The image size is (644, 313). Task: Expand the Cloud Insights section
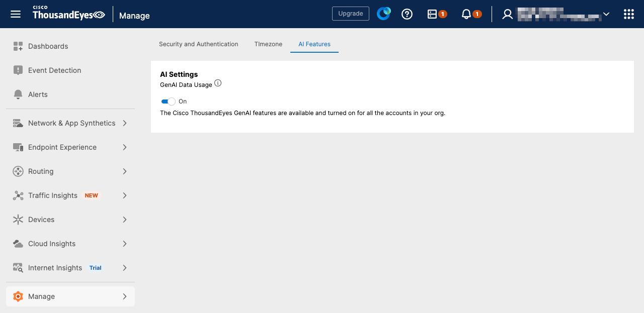(70, 244)
